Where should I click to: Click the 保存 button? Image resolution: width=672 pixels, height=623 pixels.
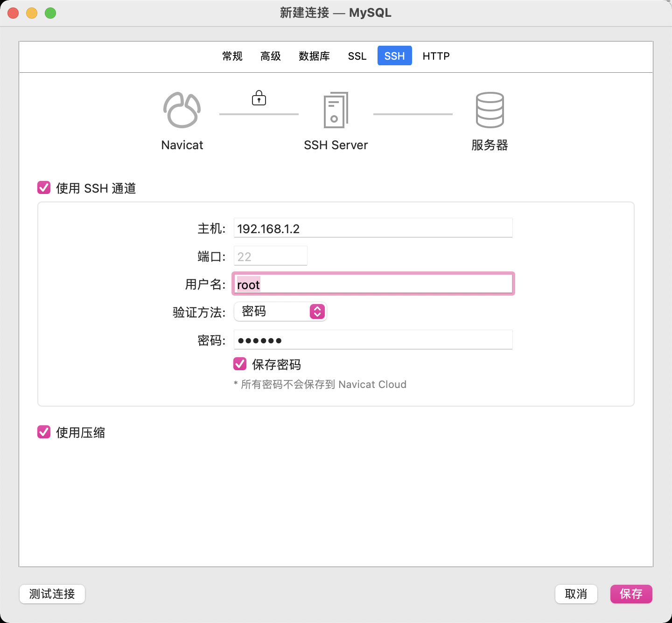(x=631, y=594)
